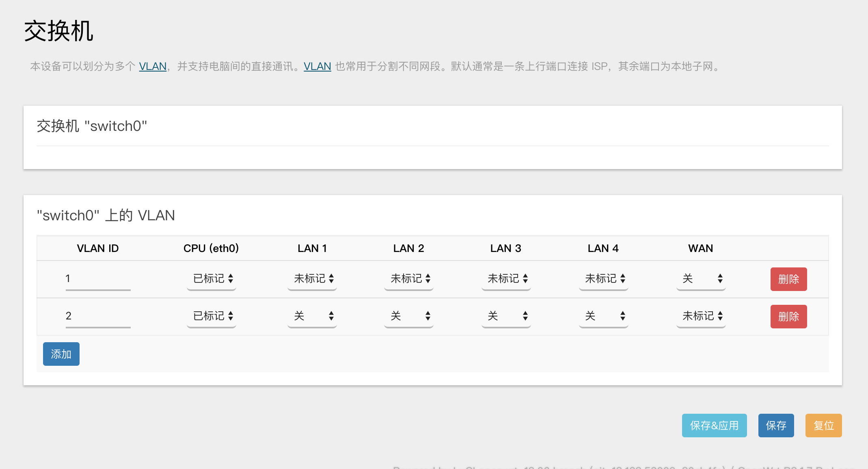Open WAN dropdown in VLAN 2 row
Screen dimensions: 868x469
701,316
